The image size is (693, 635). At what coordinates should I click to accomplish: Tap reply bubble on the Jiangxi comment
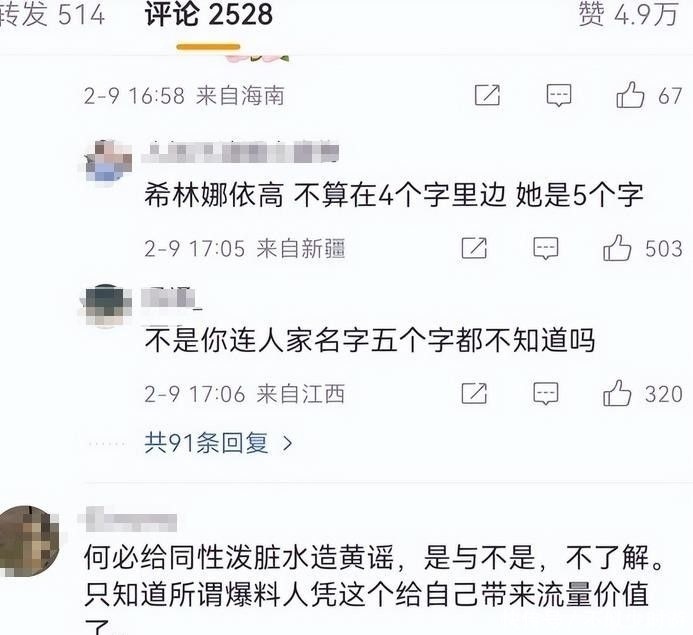[x=546, y=394]
